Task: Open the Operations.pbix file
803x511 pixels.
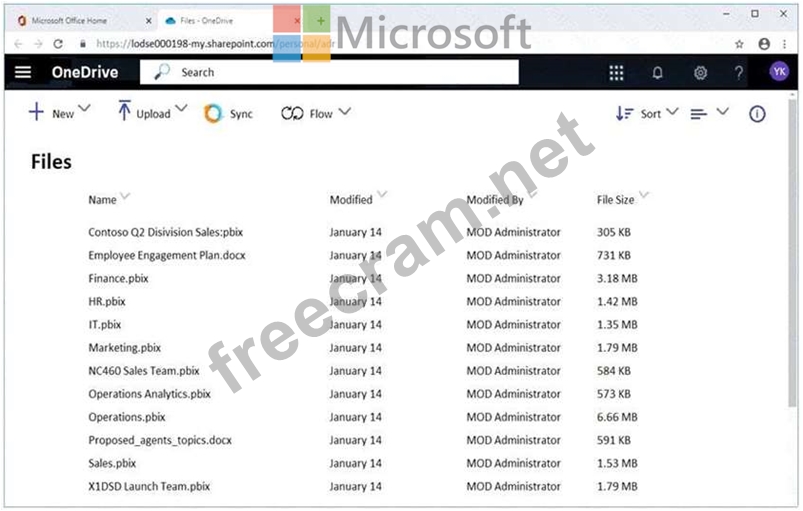Action: (126, 417)
